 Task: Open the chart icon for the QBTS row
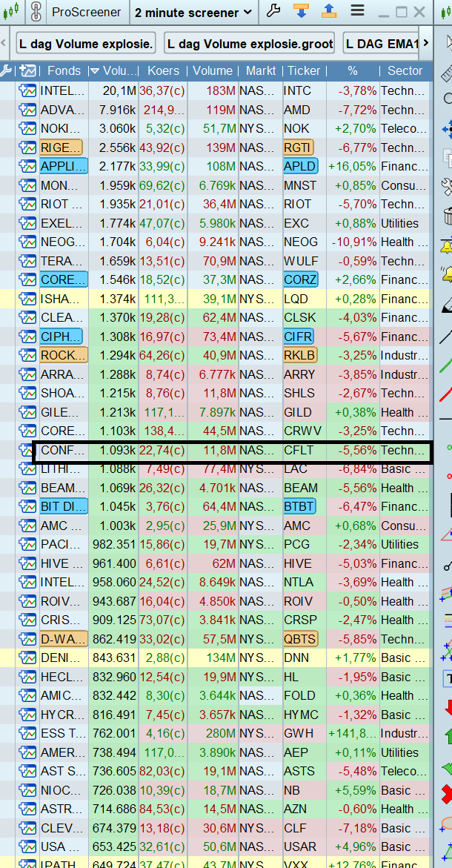[x=27, y=639]
